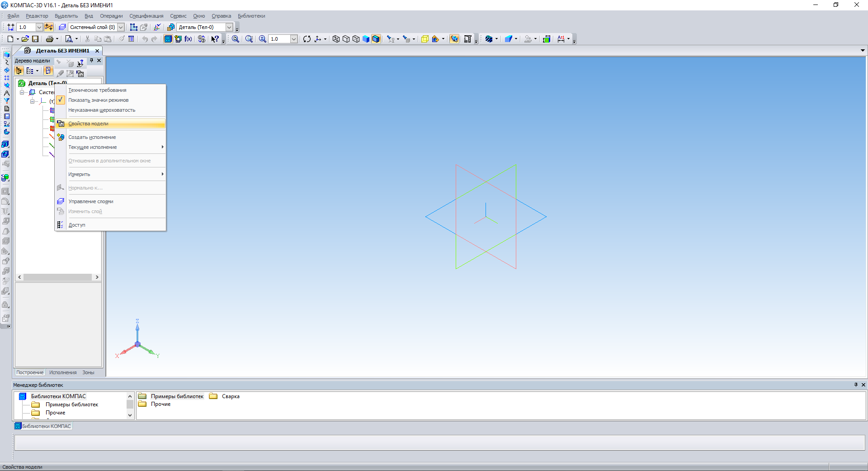Click the Section view yellow cube icon
The image size is (868, 471).
point(425,39)
